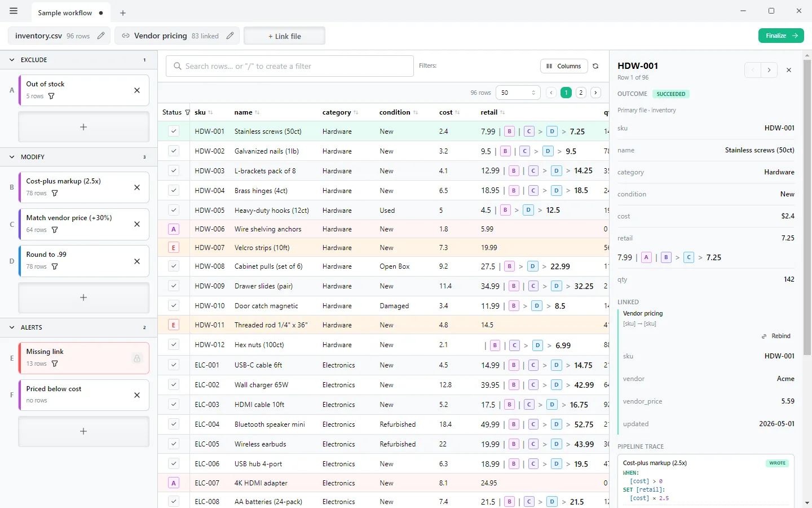Toggle checkbox for ELC-001 row
The image size is (812, 508).
(x=174, y=365)
